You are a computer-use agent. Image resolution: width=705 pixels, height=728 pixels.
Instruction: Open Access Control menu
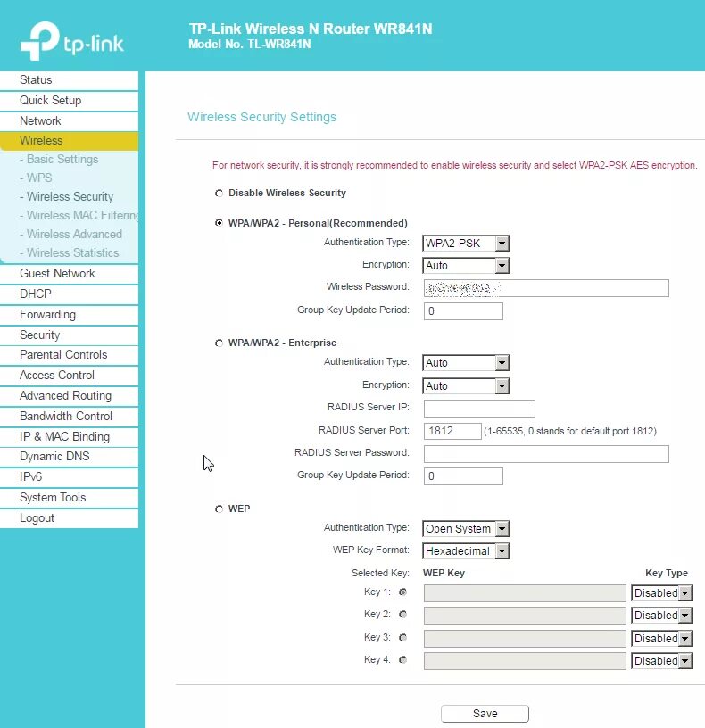point(70,376)
